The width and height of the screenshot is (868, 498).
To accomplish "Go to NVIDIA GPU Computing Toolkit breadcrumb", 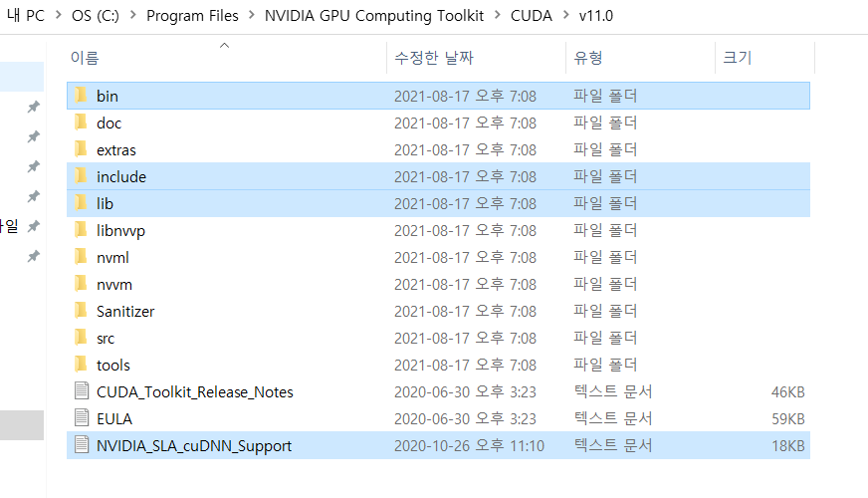I will click(374, 16).
